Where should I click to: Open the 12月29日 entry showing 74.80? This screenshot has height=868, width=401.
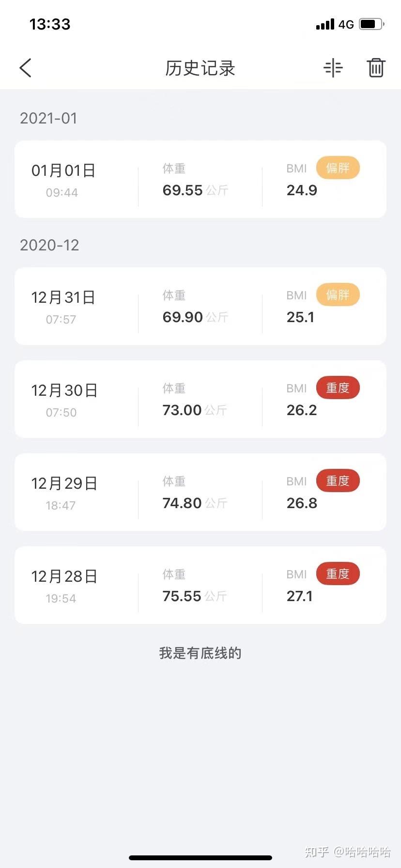click(x=200, y=492)
